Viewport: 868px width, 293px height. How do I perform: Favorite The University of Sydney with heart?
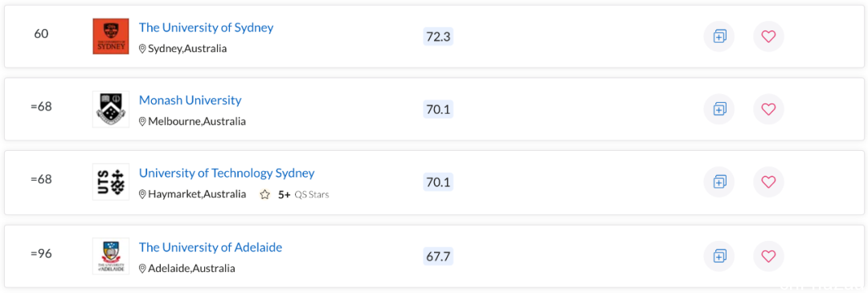pos(768,36)
